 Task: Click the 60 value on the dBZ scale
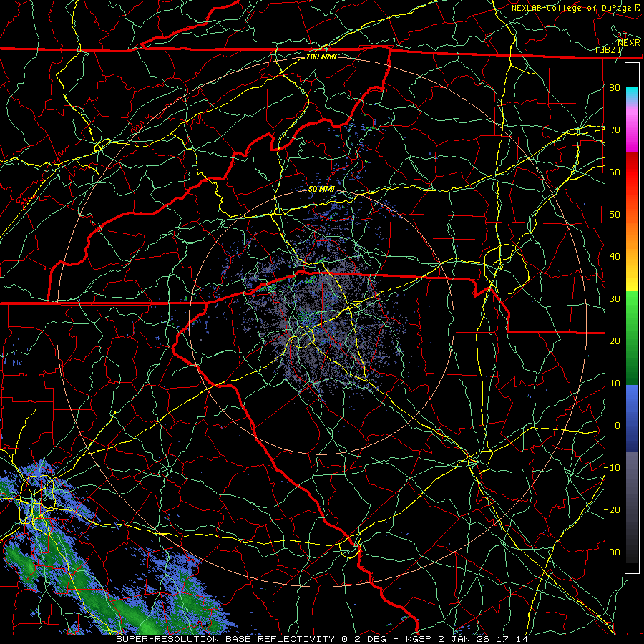click(x=615, y=172)
